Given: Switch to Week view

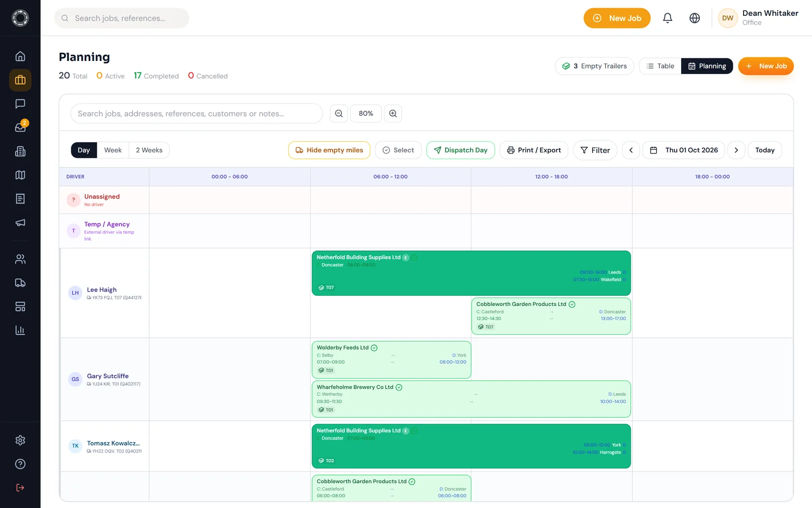Looking at the screenshot, I should point(113,150).
